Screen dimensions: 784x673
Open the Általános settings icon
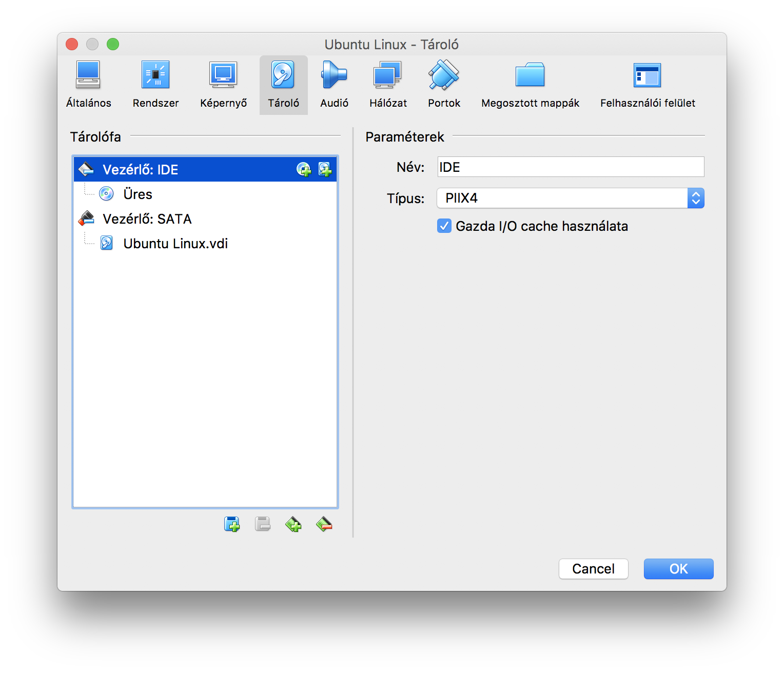[x=88, y=75]
